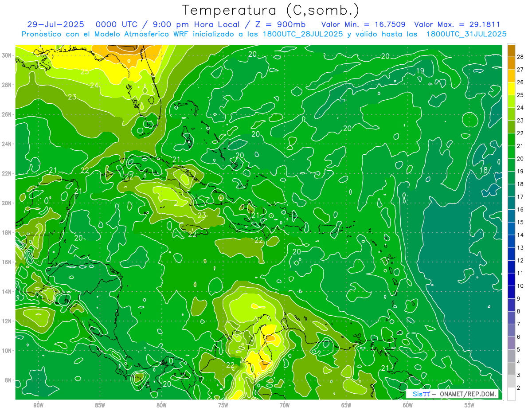Screen dimensions: 532x411
Task: Click the title "Temperatura (C,somb.)"
Action: click(271, 10)
